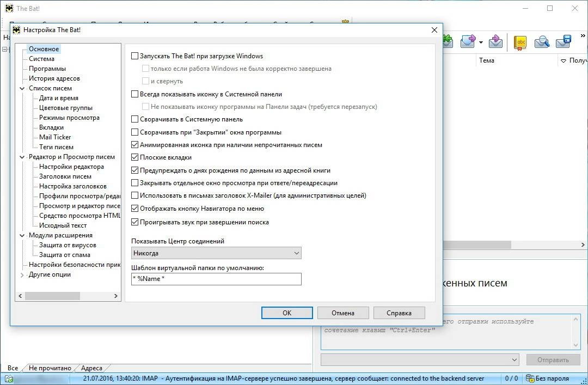Switch to the Все tab at bottom

pos(13,368)
